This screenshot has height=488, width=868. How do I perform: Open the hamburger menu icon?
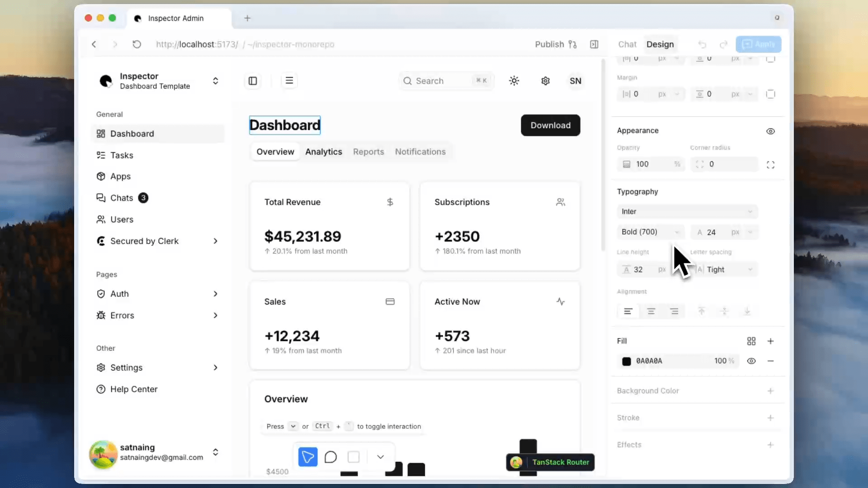click(x=289, y=80)
